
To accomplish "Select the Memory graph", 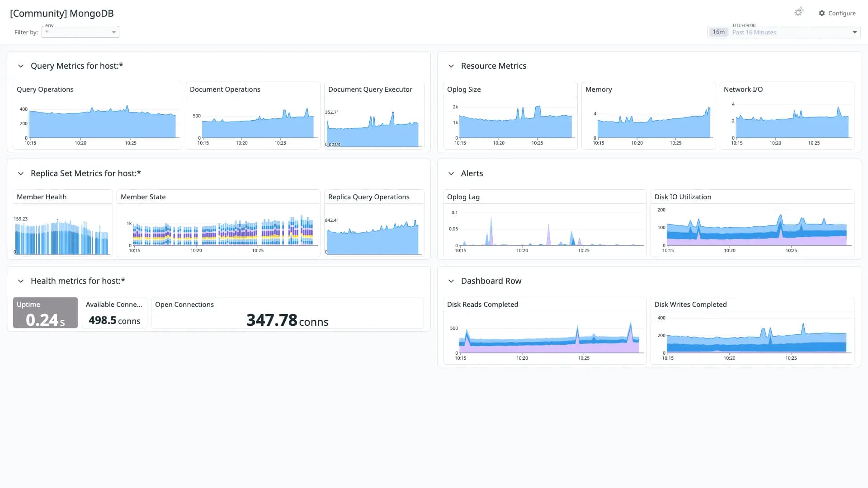I will point(649,122).
